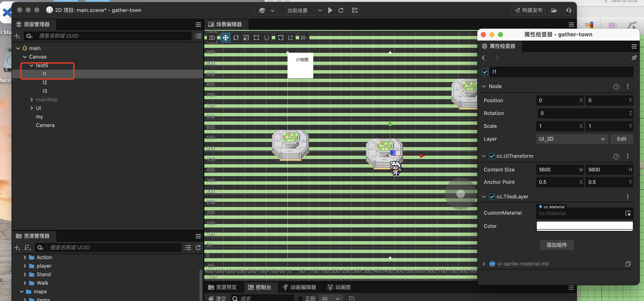Select the rotate gizmo tool
The width and height of the screenshot is (644, 301).
click(236, 38)
